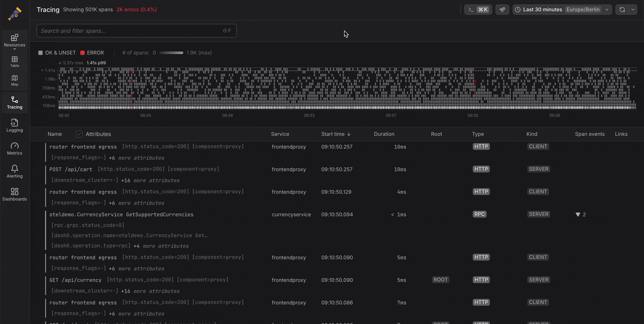Expand +16 more attributes for POST /api/cart
The image size is (644, 324).
[x=150, y=180]
